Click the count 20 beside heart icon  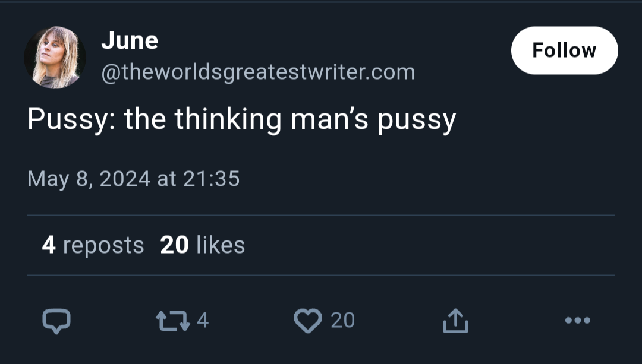click(x=343, y=320)
